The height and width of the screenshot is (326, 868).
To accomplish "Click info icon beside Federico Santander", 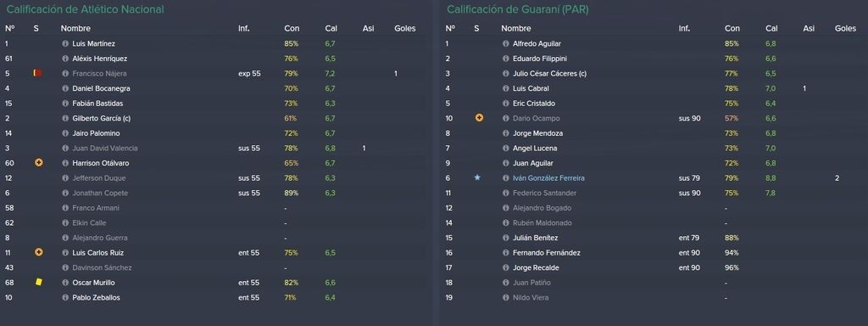I will click(505, 193).
